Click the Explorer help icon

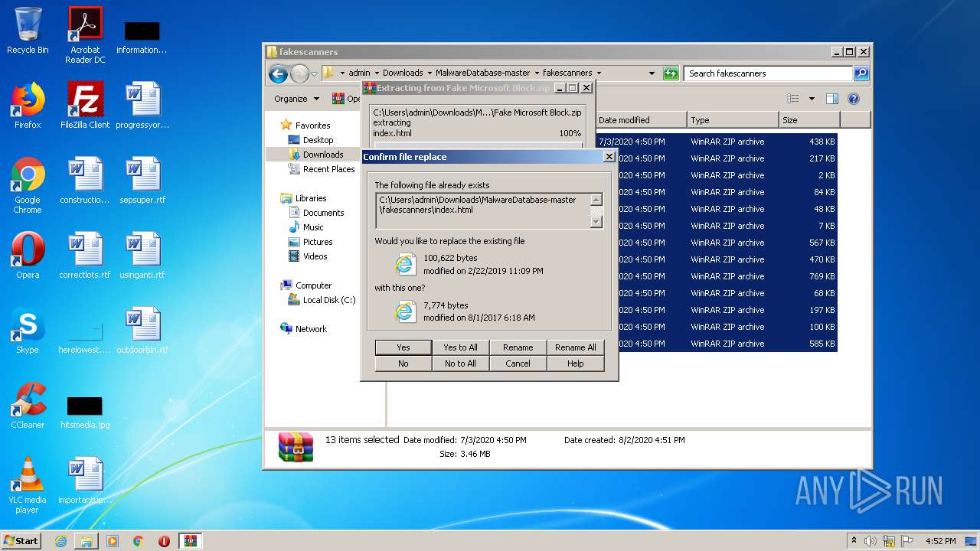coord(854,99)
